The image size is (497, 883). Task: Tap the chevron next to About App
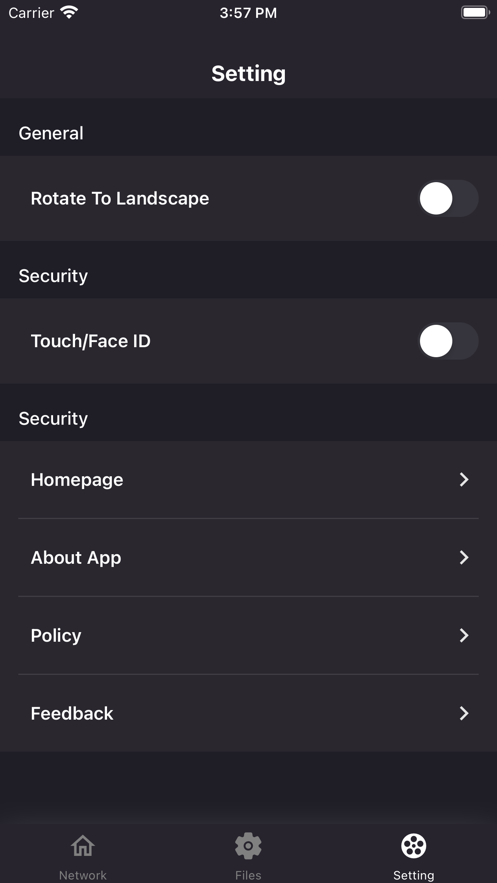pyautogui.click(x=464, y=558)
